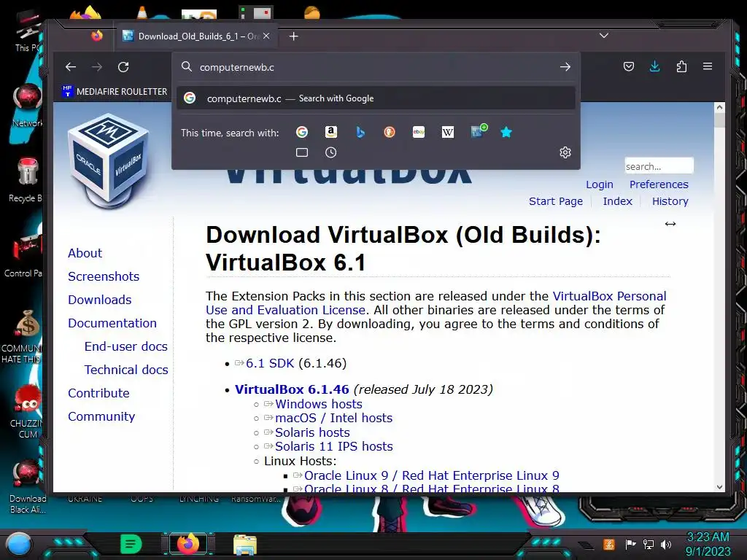Search this time with eBay icon
This screenshot has height=560, width=747.
[x=418, y=132]
